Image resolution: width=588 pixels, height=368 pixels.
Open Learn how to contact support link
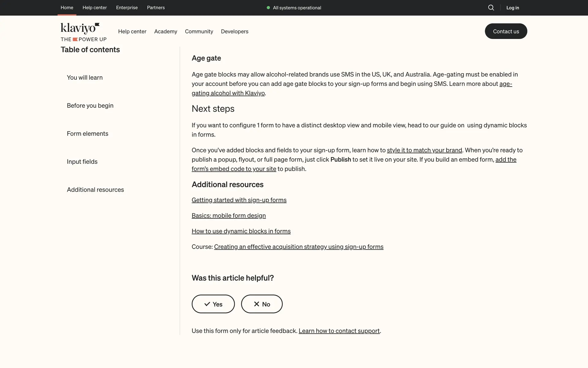coord(339,331)
